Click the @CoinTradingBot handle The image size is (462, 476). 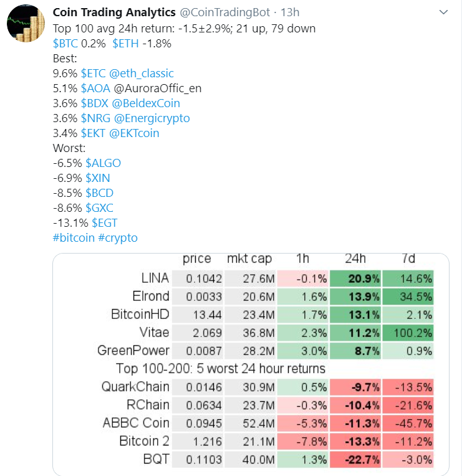pyautogui.click(x=215, y=13)
